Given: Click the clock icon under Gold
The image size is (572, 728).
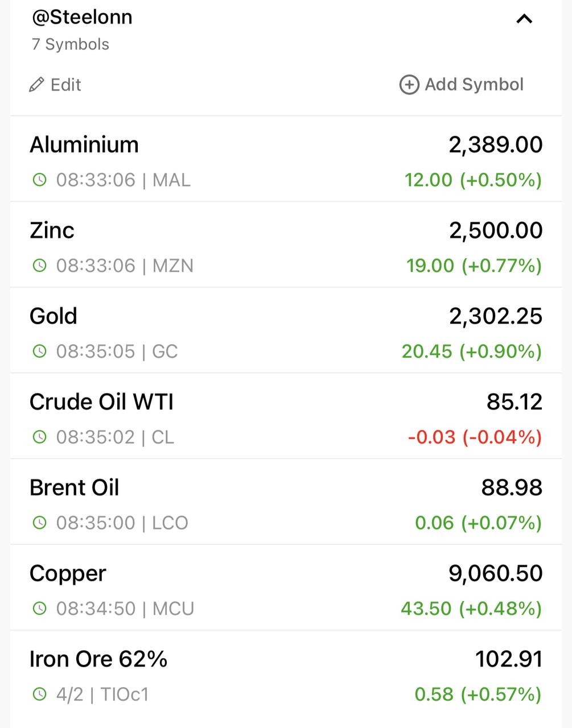Looking at the screenshot, I should [x=39, y=351].
